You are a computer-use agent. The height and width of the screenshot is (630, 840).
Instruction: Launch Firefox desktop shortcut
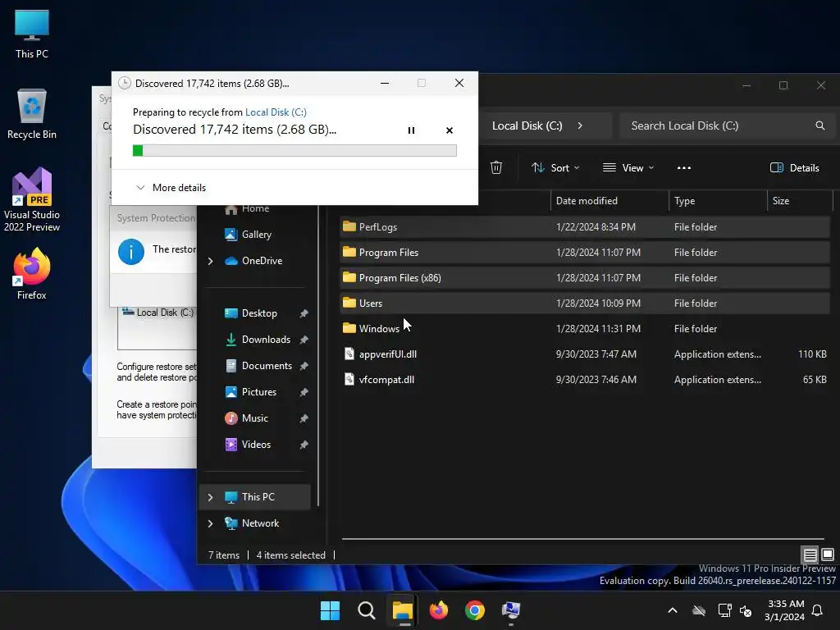32,274
